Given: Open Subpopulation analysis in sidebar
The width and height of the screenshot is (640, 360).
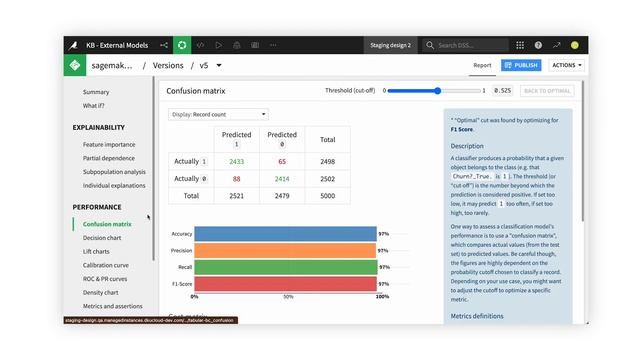Looking at the screenshot, I should point(114,172).
